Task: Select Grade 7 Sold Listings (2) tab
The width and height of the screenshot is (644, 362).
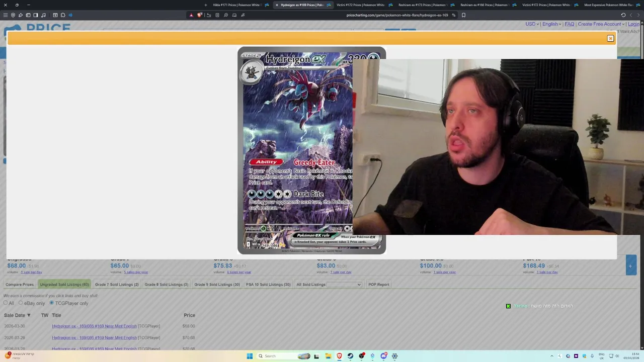Action: pyautogui.click(x=117, y=285)
